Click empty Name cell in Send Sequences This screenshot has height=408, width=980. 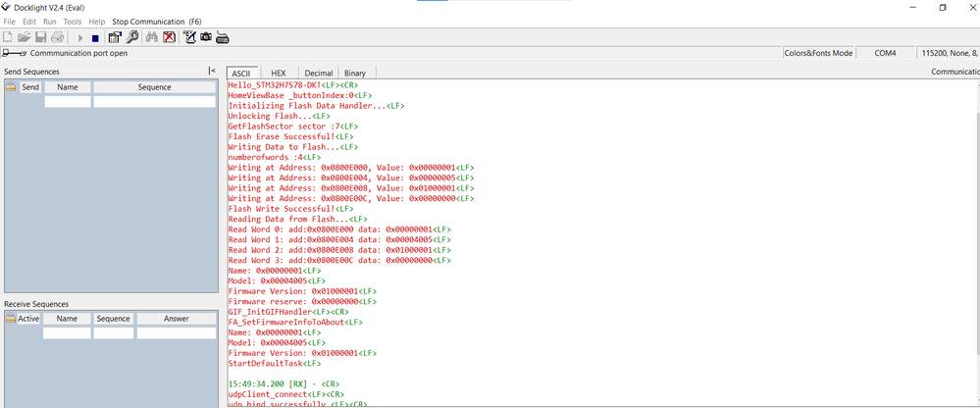[x=68, y=101]
